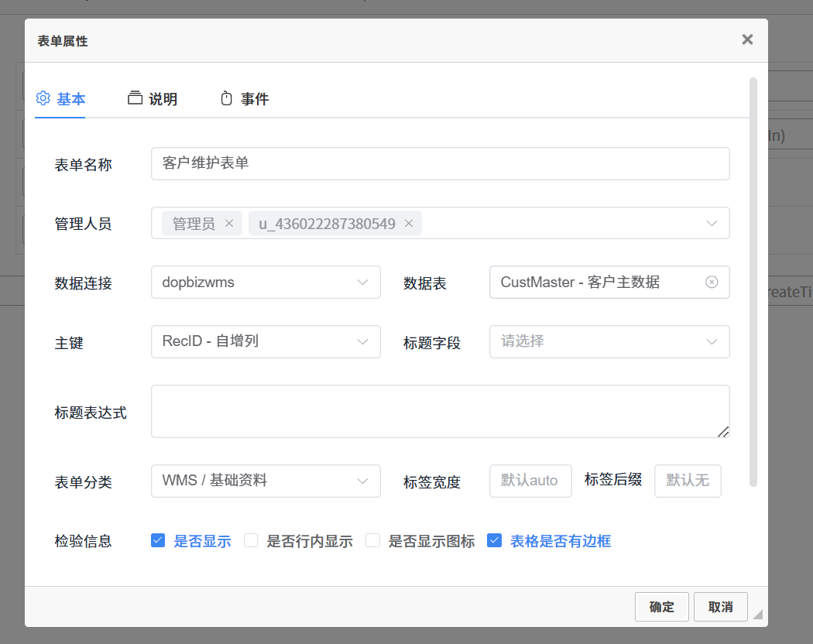Switch to the 事件 tab
The height and width of the screenshot is (644, 813).
click(254, 99)
